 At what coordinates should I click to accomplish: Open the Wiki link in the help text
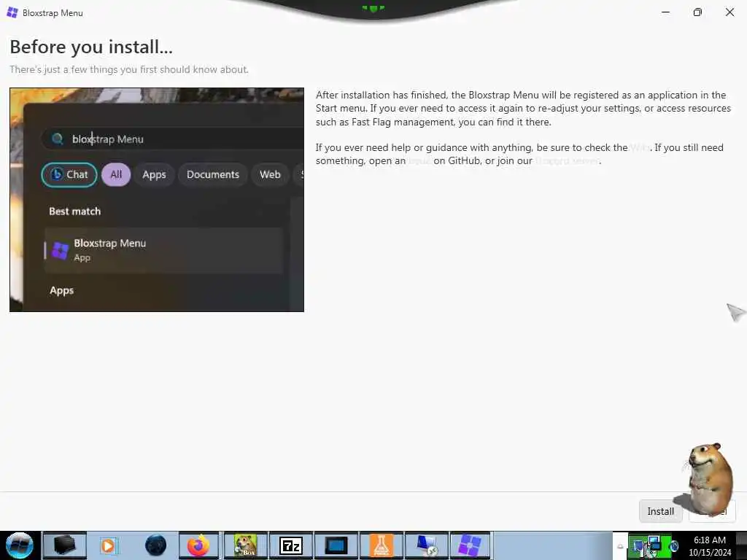click(639, 147)
